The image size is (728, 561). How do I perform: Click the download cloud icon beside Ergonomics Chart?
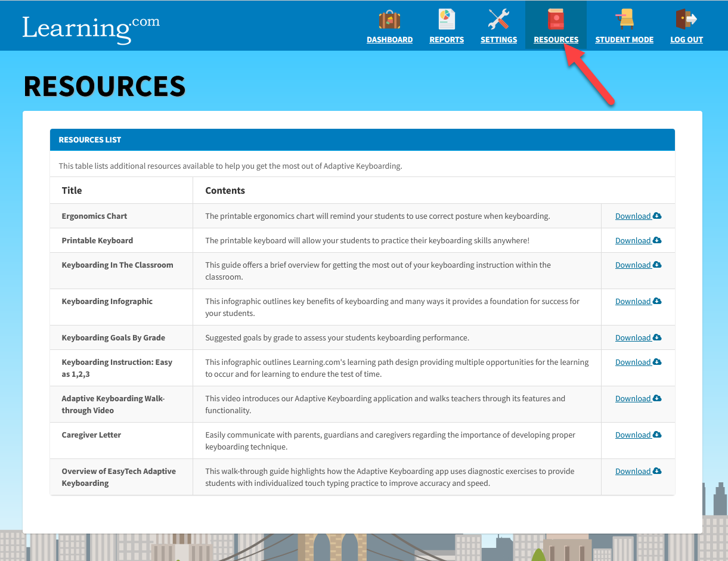point(658,216)
